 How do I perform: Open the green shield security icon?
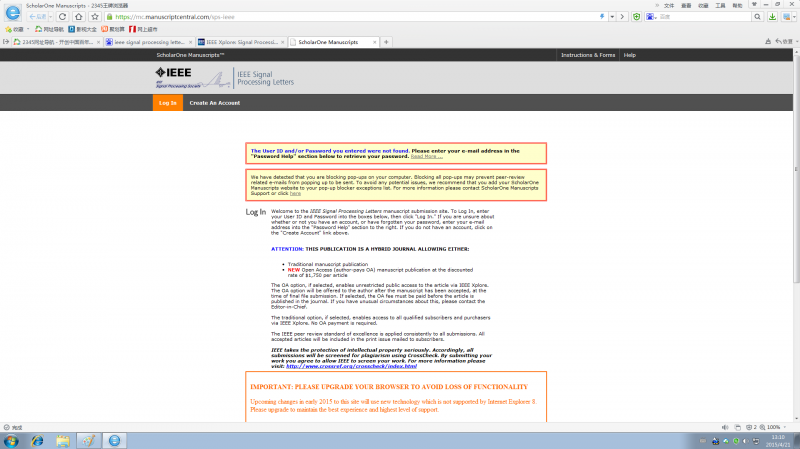click(x=636, y=17)
